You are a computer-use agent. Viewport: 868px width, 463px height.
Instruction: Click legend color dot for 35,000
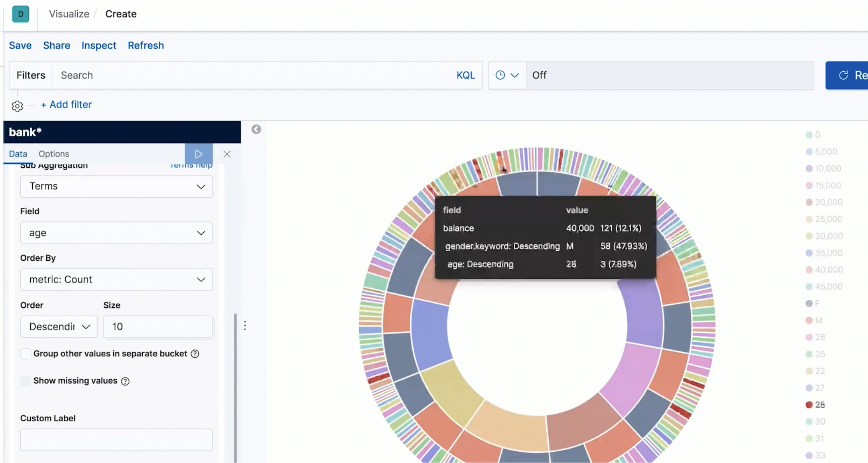[x=809, y=253]
